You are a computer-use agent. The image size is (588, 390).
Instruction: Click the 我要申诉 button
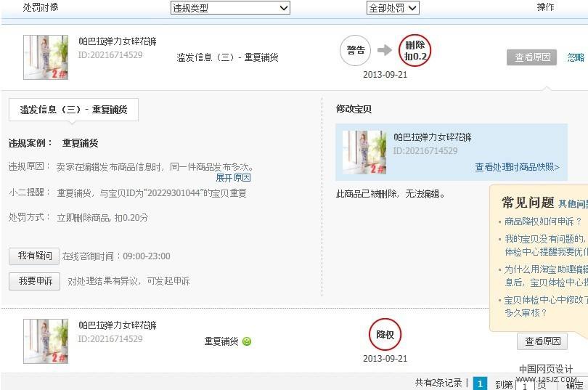coord(34,281)
